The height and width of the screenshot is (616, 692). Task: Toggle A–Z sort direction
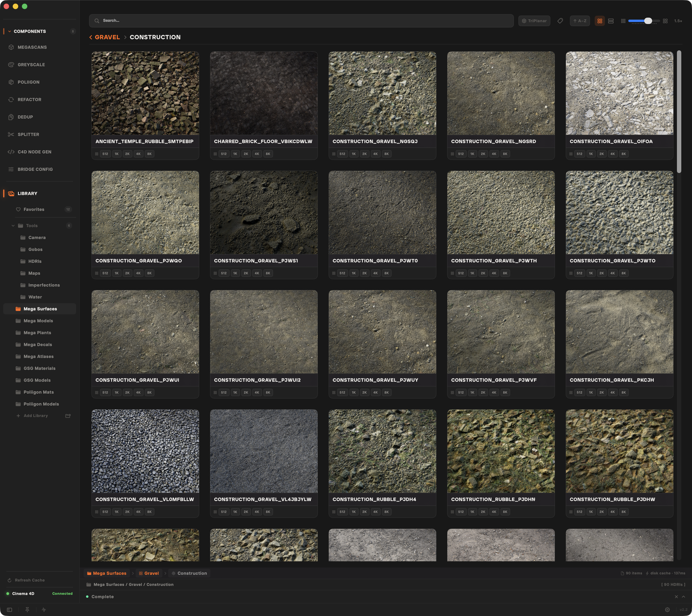click(580, 21)
